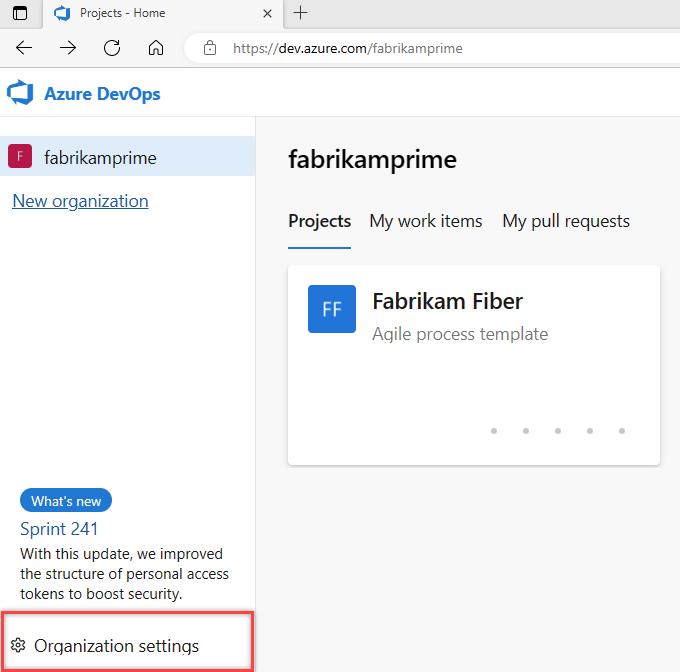The width and height of the screenshot is (680, 672).
Task: View site info via the lock icon
Action: pos(210,48)
